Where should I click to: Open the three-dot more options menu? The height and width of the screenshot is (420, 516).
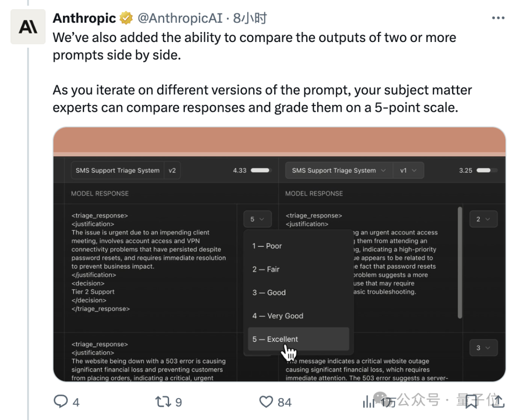click(498, 18)
